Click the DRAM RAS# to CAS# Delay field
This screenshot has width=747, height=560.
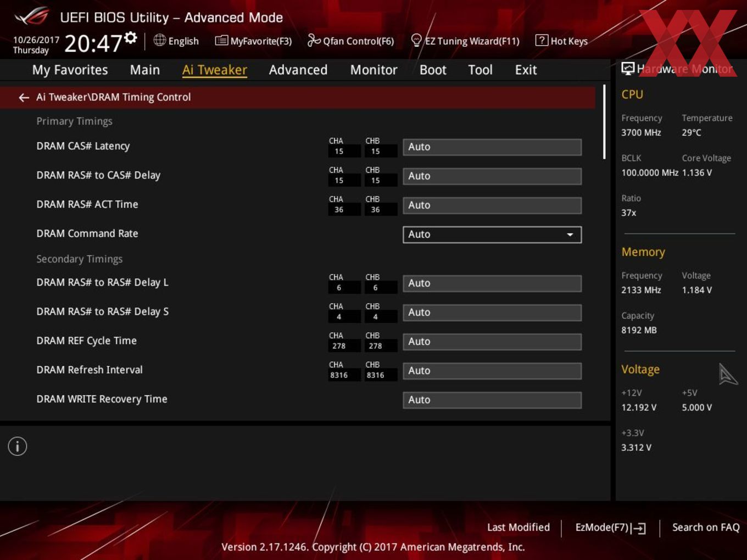click(492, 176)
